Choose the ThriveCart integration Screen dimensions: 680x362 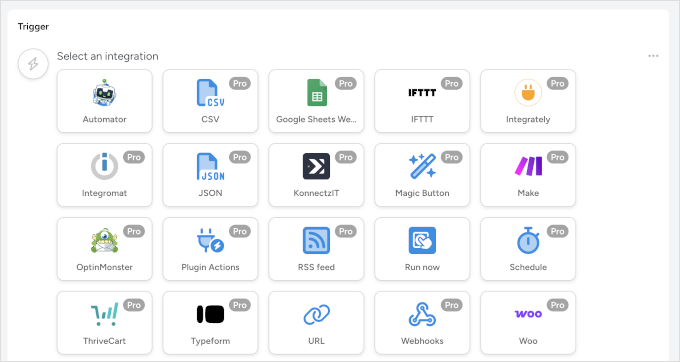pyautogui.click(x=105, y=323)
